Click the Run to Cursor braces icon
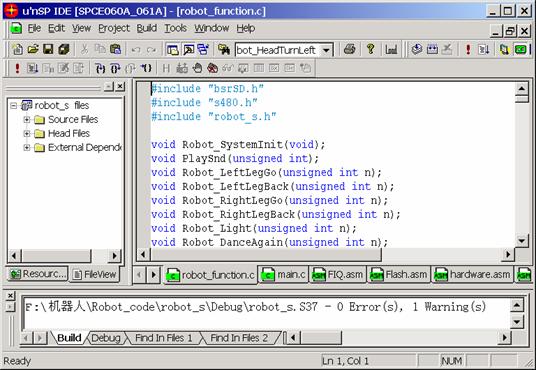 [147, 68]
